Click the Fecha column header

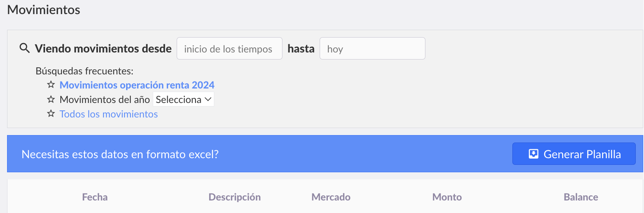coord(95,197)
